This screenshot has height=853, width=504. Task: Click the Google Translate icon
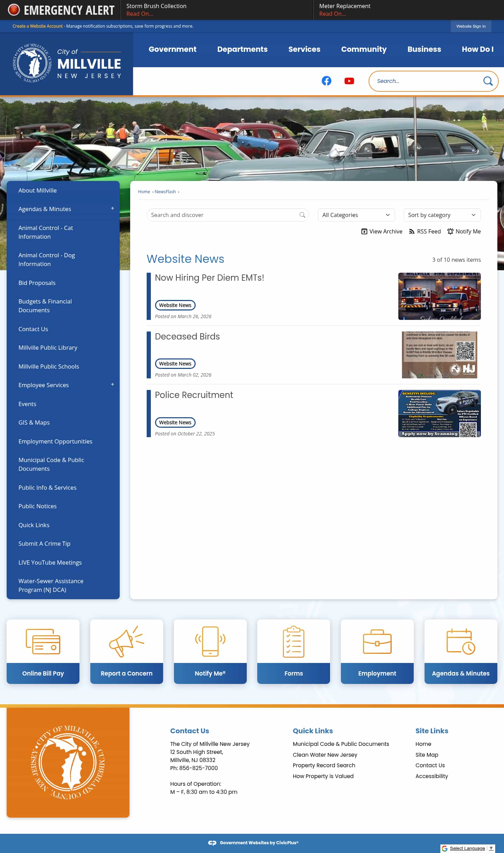pos(444,848)
